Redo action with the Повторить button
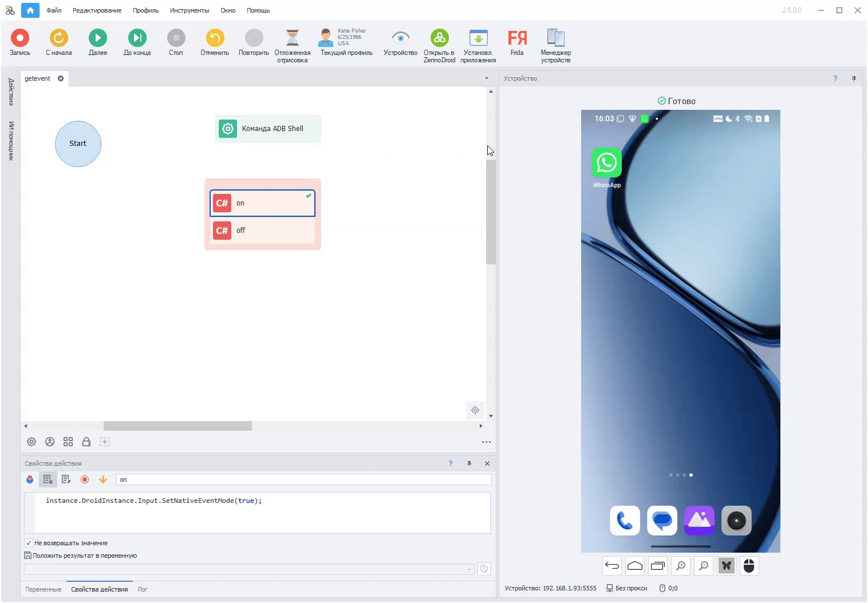This screenshot has width=868, height=603. (254, 43)
